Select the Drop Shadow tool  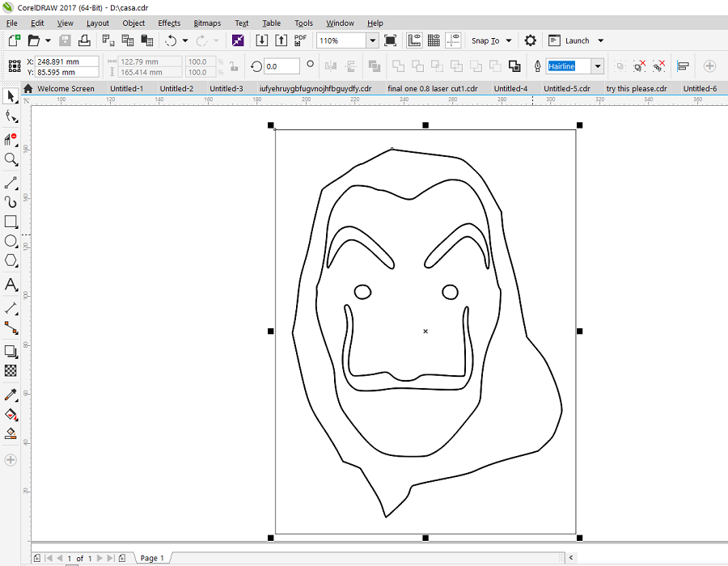pyautogui.click(x=11, y=351)
